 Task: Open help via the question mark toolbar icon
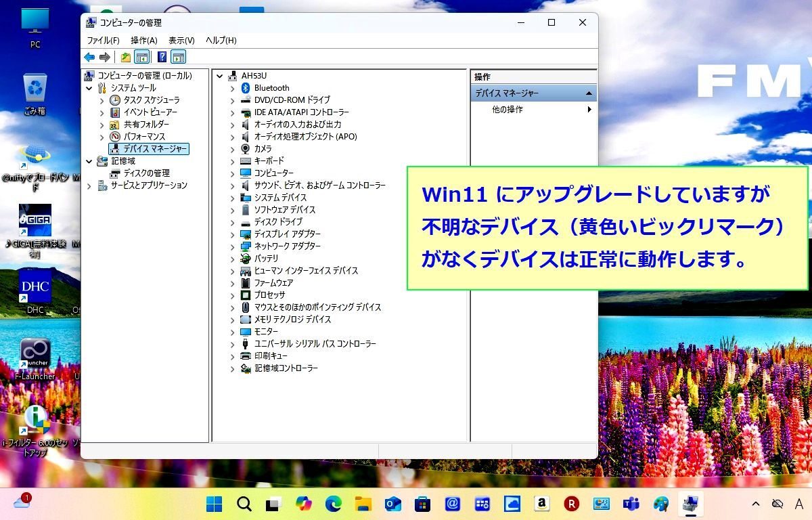point(161,56)
